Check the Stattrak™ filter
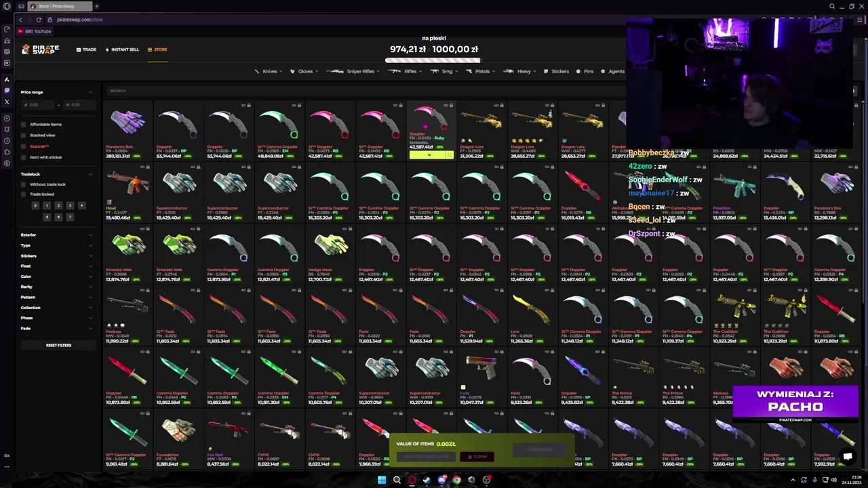868x488 pixels. [24, 146]
